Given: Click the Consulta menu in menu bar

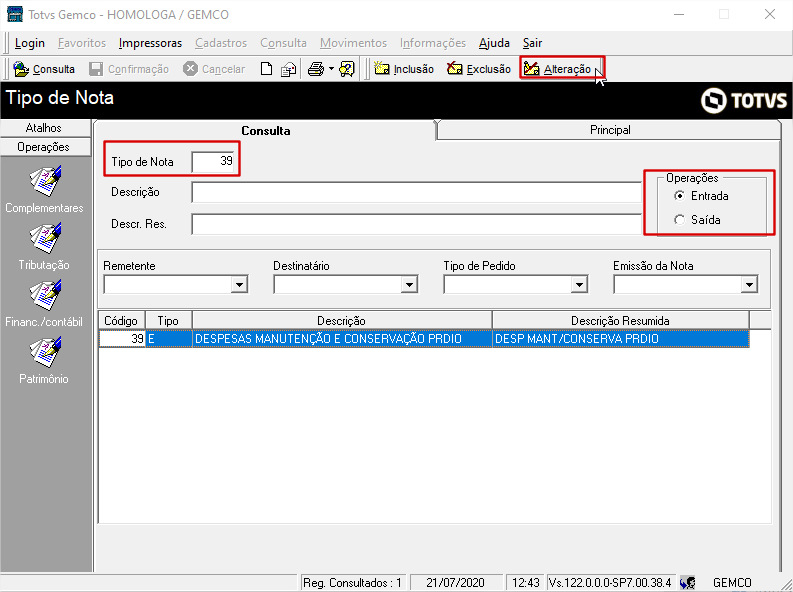Looking at the screenshot, I should coord(283,43).
